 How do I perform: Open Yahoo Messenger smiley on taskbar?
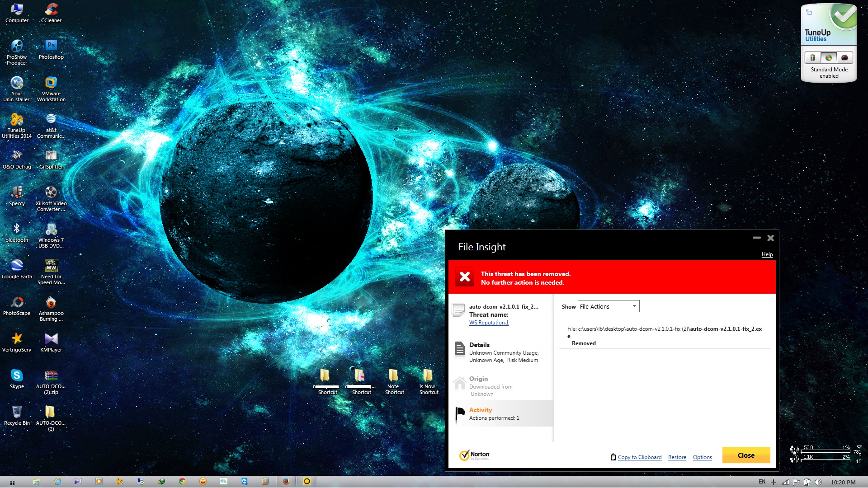pos(203,482)
